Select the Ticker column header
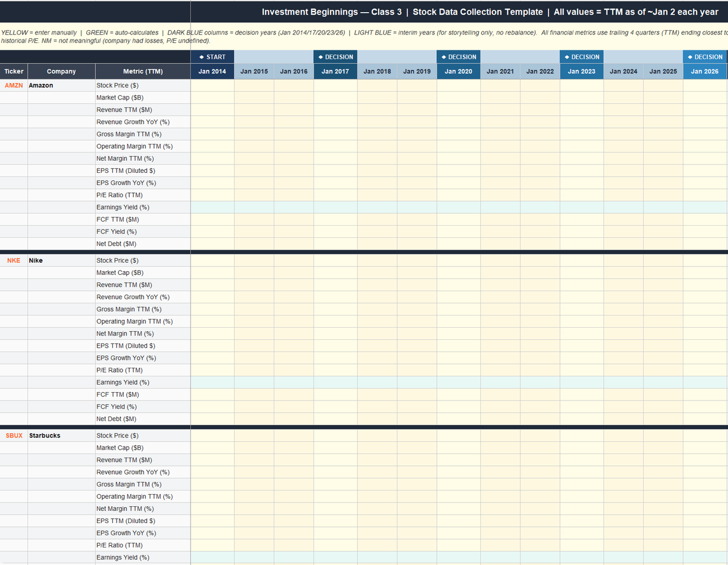This screenshot has height=565, width=728. tap(14, 72)
